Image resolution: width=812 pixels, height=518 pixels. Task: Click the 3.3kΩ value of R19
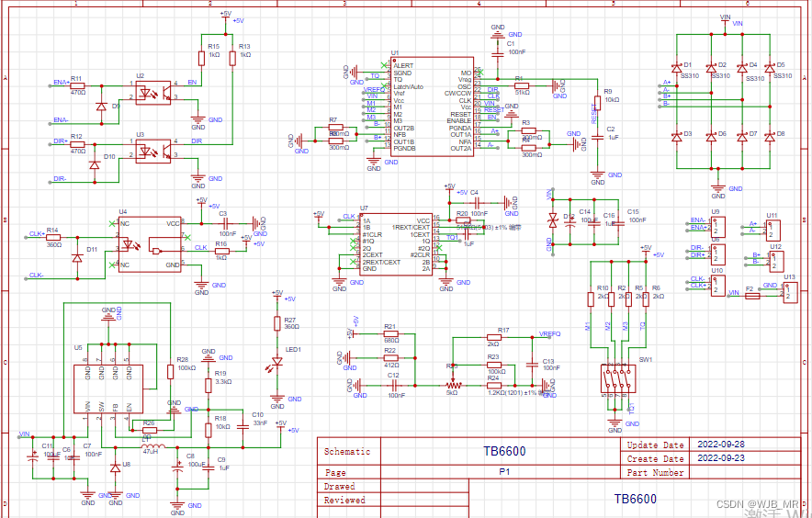coord(223,382)
